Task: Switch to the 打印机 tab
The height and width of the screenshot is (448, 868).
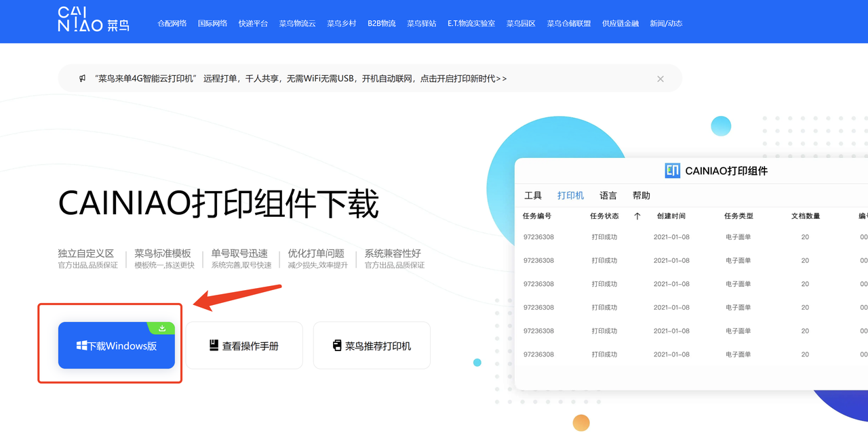Action: 570,195
